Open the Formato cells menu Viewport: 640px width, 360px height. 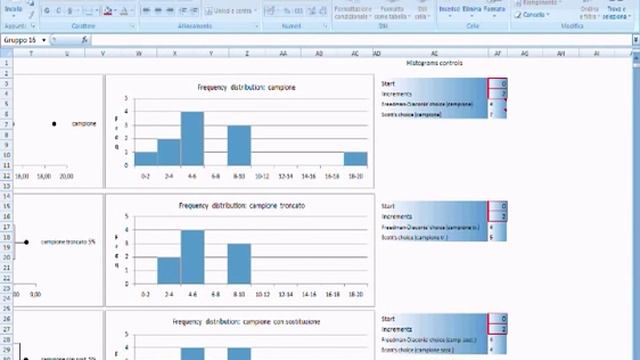[494, 10]
